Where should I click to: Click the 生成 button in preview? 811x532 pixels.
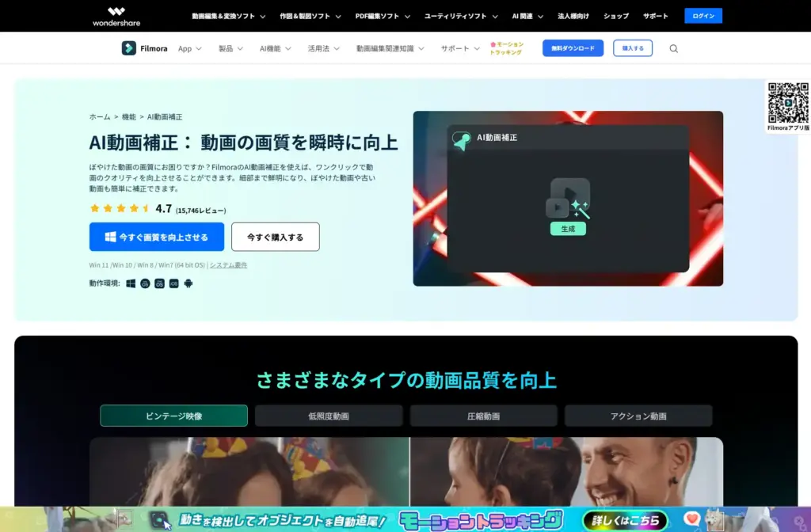(x=569, y=229)
